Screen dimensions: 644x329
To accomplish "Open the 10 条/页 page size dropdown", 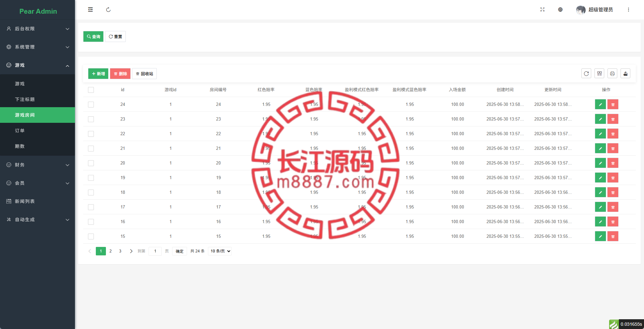I will pyautogui.click(x=220, y=251).
